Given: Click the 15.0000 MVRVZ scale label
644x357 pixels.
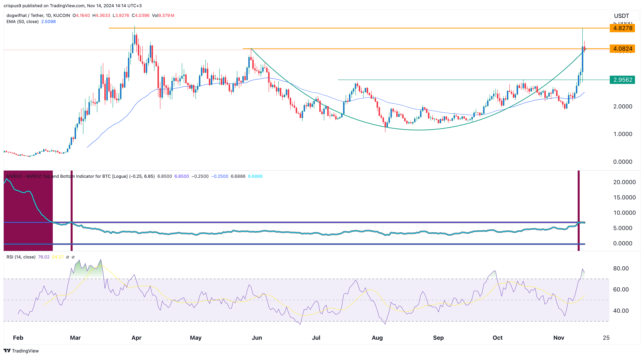Looking at the screenshot, I should pos(624,197).
